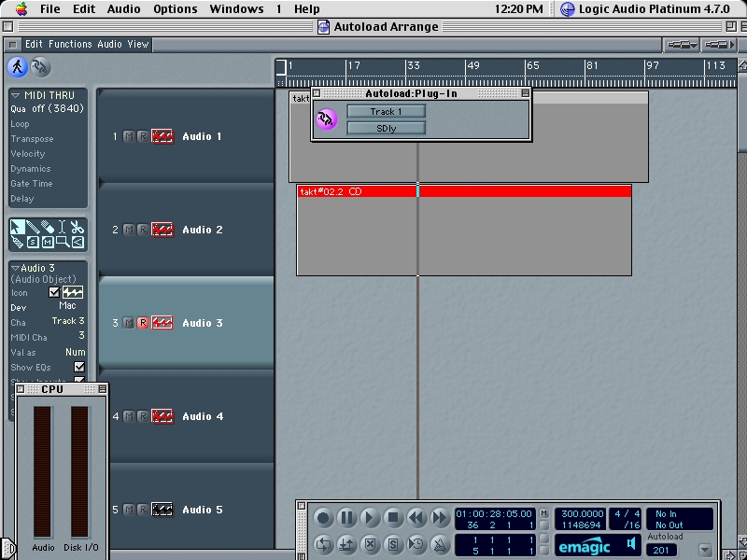Uncheck the Show EQs checkbox
Screen dimensions: 747x560
(x=79, y=367)
